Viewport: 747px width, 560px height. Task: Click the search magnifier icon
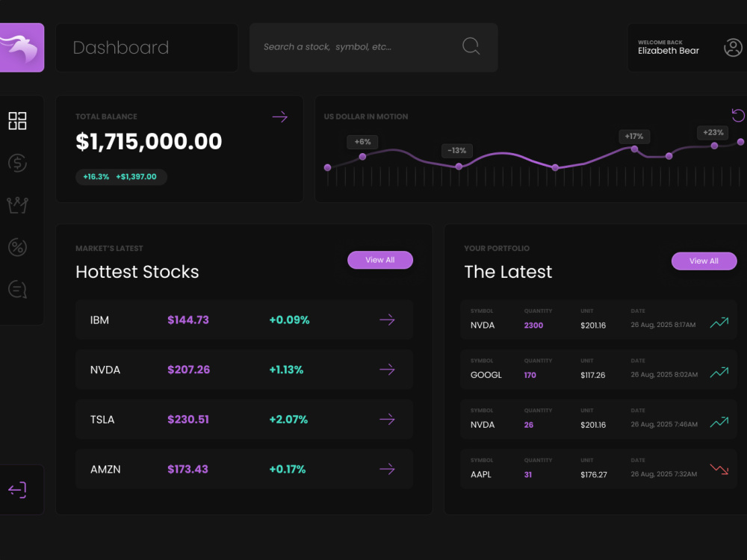471,46
